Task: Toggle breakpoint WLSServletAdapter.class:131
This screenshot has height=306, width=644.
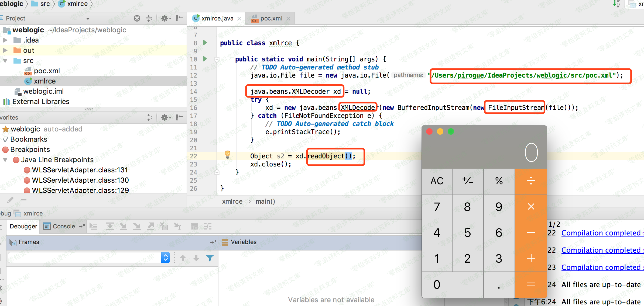Action: pos(27,170)
